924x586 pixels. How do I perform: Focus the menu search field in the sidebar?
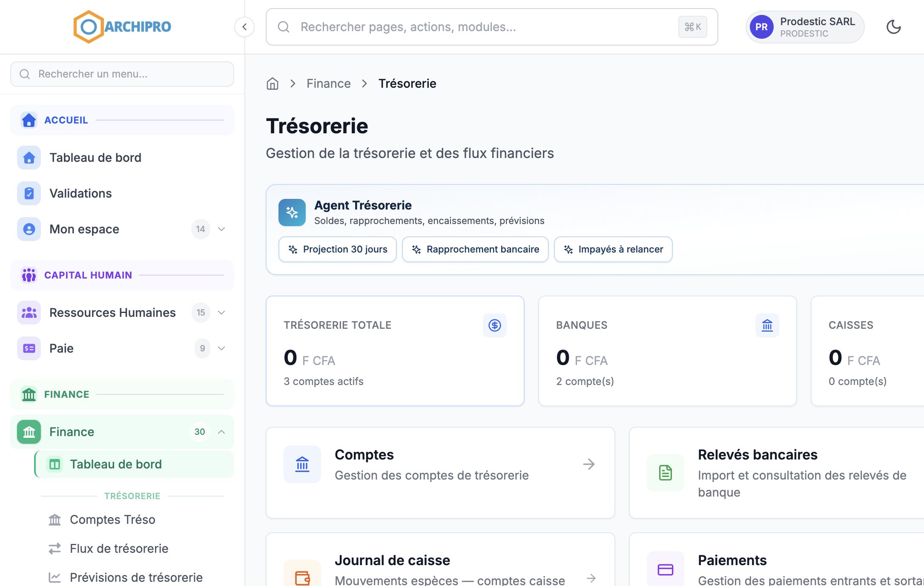tap(122, 74)
